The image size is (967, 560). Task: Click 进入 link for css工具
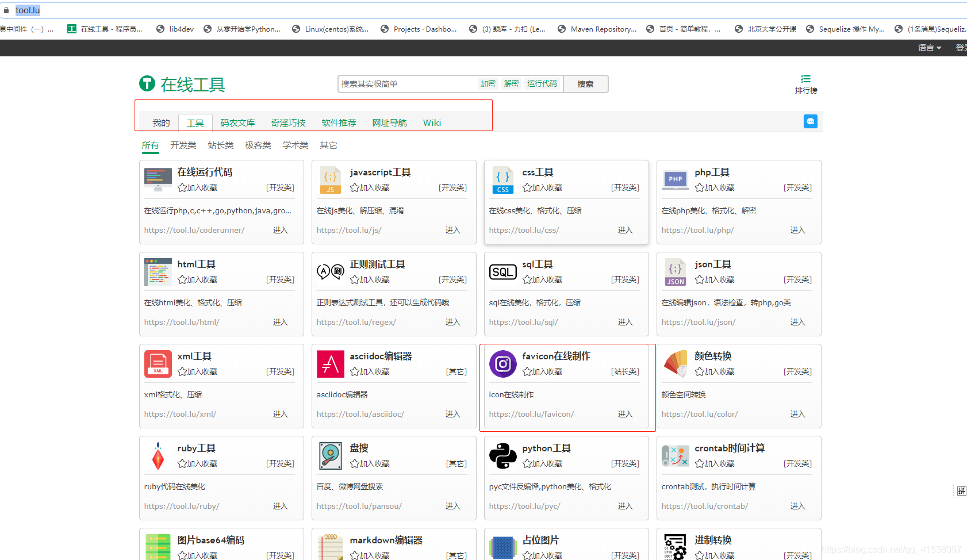tap(625, 230)
